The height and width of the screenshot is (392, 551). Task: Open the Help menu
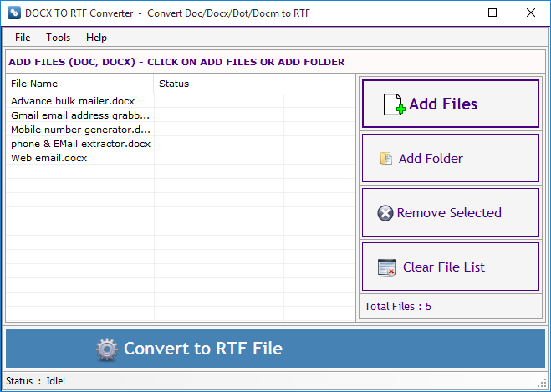point(96,38)
